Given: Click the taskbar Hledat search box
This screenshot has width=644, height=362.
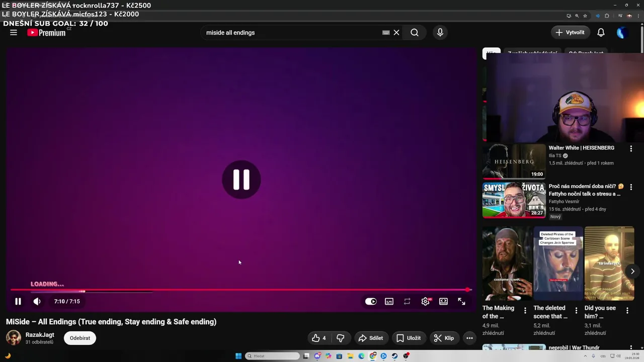Looking at the screenshot, I should [x=272, y=356].
